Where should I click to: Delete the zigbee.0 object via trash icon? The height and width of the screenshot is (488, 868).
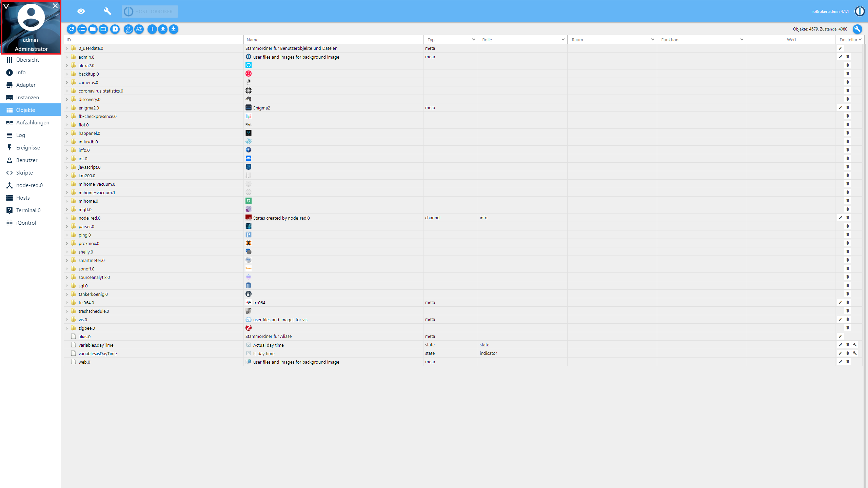pyautogui.click(x=847, y=328)
